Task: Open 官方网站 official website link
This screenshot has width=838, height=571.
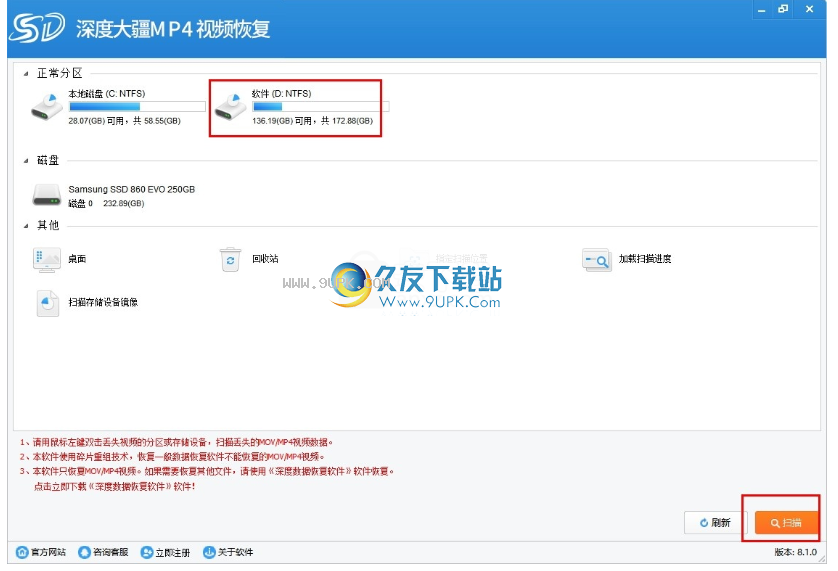Action: (x=41, y=552)
